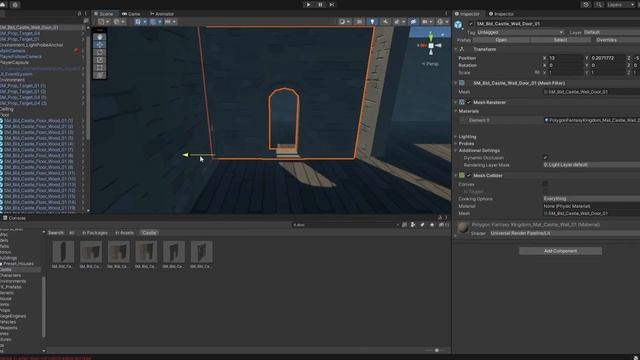Open scene draw mode shading dropdown
The height and width of the screenshot is (360, 640).
344,22
